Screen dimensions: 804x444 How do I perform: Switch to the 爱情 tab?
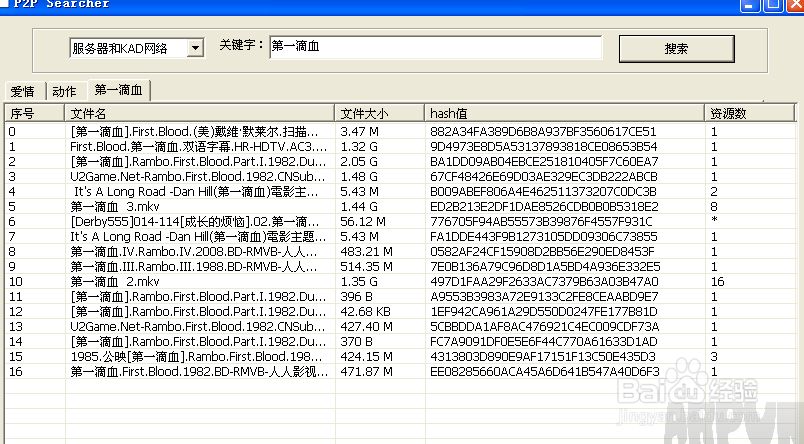pyautogui.click(x=24, y=91)
